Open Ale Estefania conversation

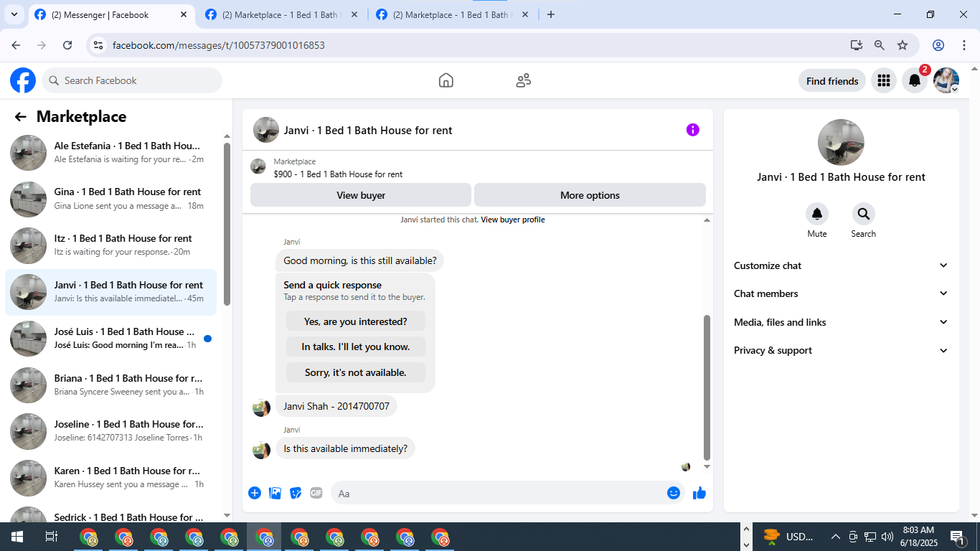[110, 153]
